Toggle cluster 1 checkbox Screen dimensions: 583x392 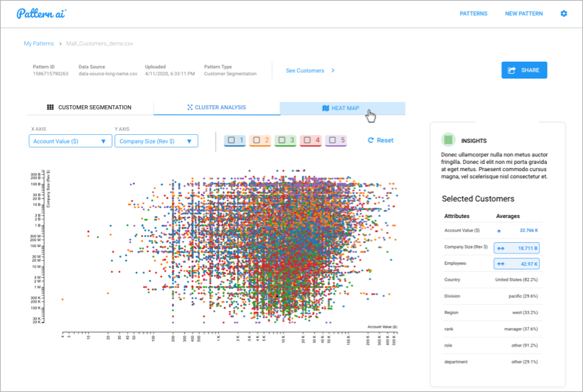pyautogui.click(x=231, y=141)
